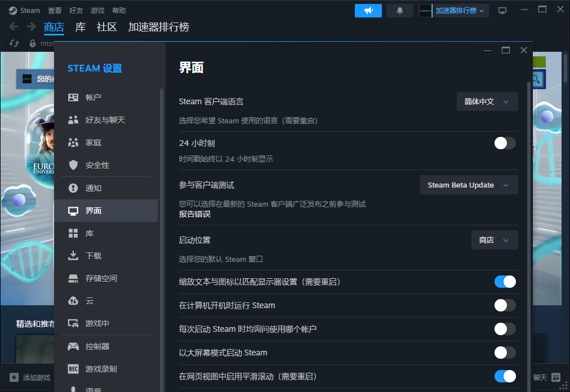Click the 选择您的默认 Steam 窗口 description

pyautogui.click(x=221, y=259)
